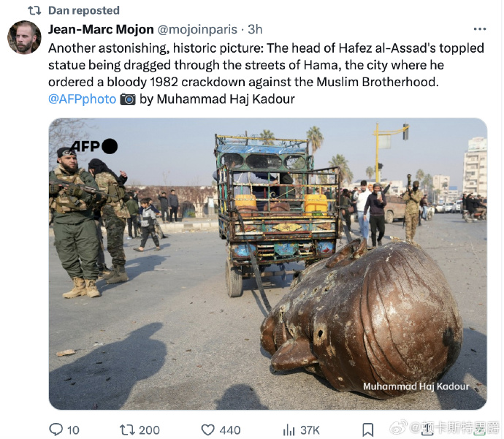Enlarge the AFP statue head photo
Screen dimensions: 504x439
click(x=268, y=264)
